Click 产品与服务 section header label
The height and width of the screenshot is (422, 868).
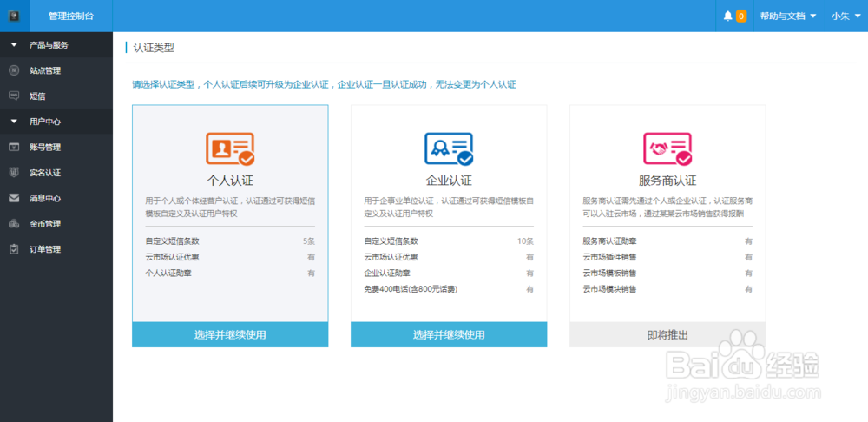[49, 45]
